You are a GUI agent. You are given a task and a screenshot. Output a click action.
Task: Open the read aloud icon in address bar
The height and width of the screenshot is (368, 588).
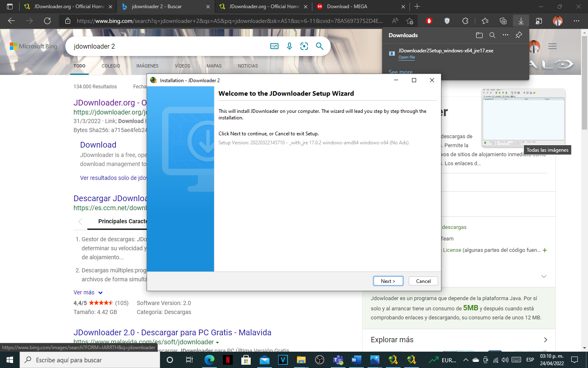pos(395,21)
